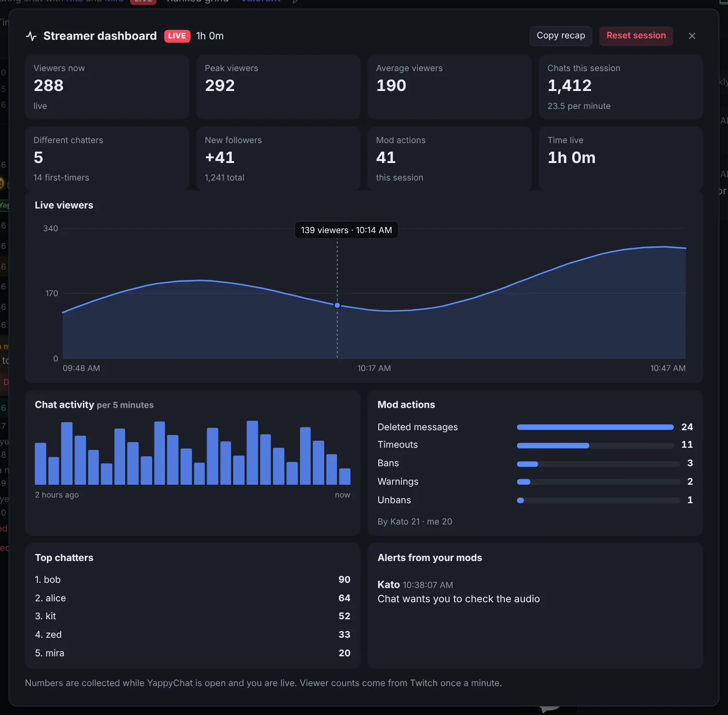Screen dimensions: 728x715
Task: Click the '139 viewers · 10:14 AM' tooltip
Action: 346,230
